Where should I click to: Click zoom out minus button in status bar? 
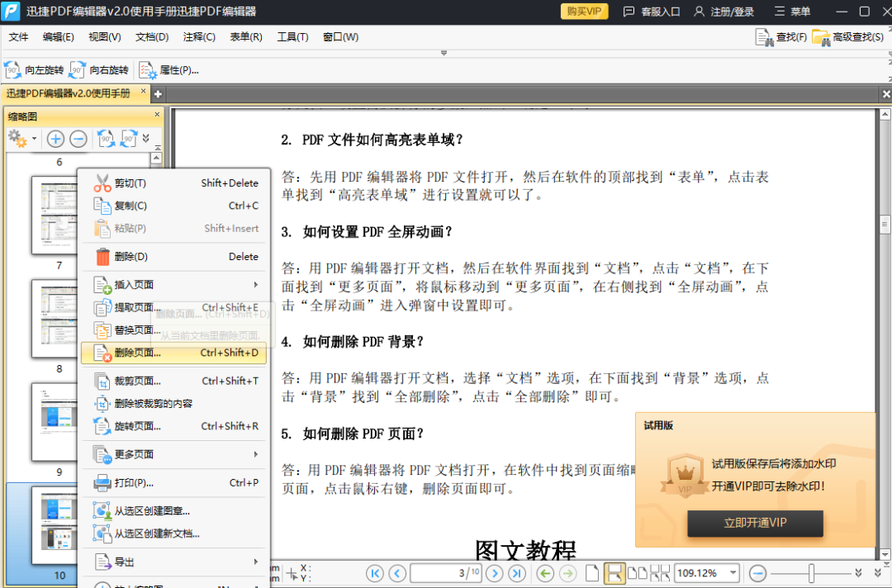coord(757,573)
